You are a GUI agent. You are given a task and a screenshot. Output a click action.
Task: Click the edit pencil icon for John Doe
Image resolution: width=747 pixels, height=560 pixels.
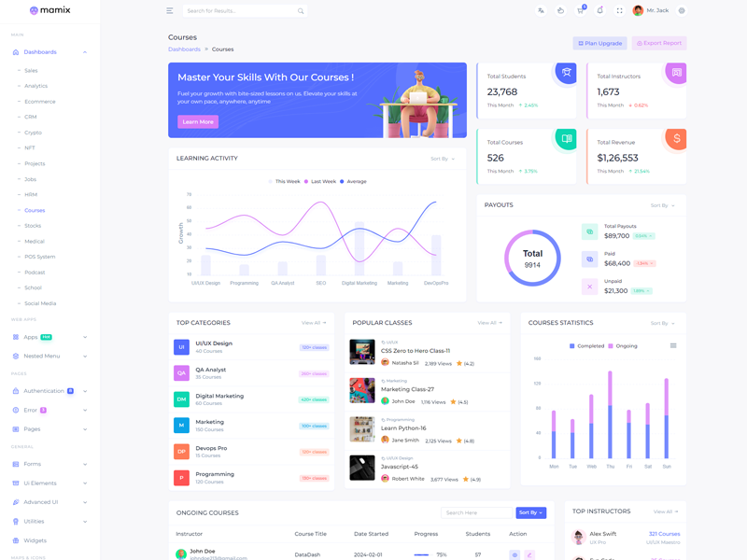click(x=529, y=554)
